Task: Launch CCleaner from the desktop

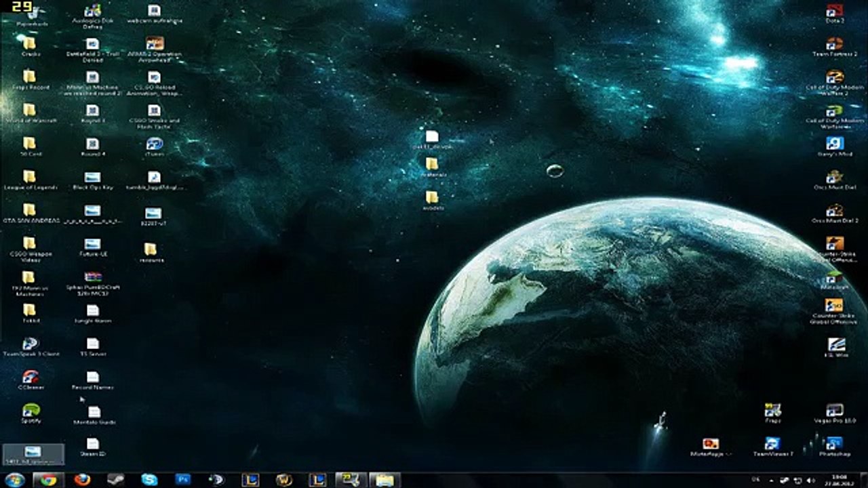Action: (x=30, y=380)
